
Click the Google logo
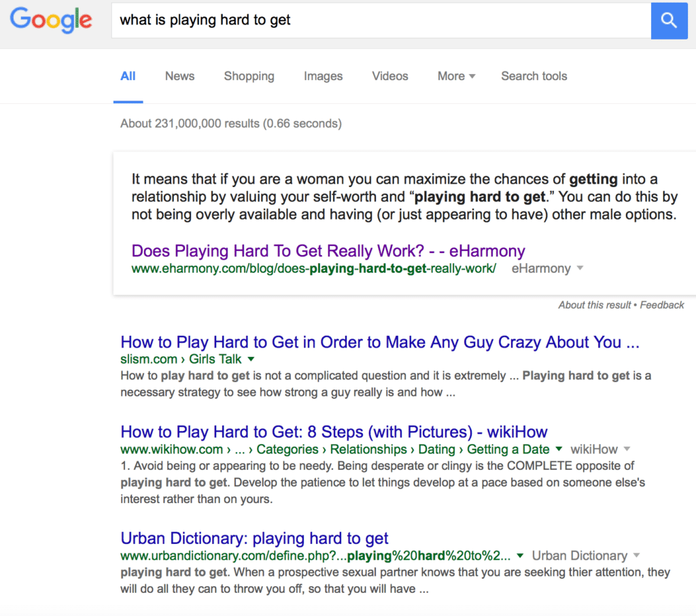(x=51, y=20)
